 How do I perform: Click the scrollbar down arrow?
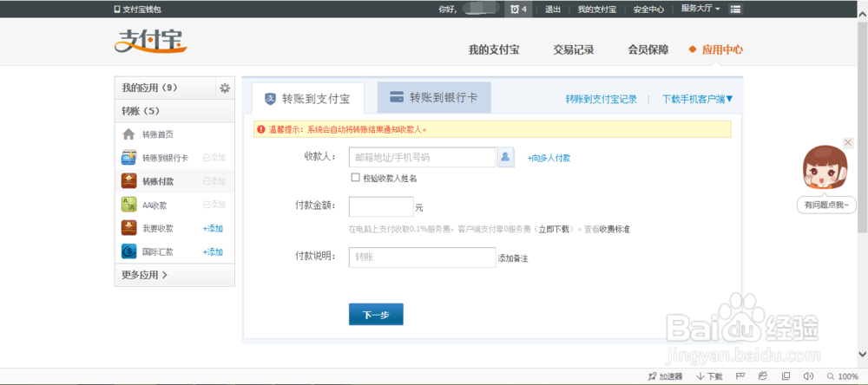coord(862,354)
